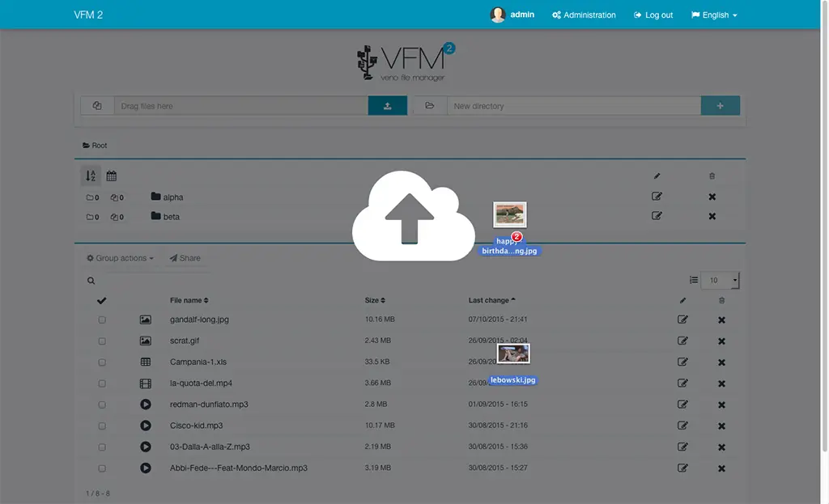Viewport: 829px width, 504px height.
Task: Open the English language dropdown
Action: [x=714, y=15]
